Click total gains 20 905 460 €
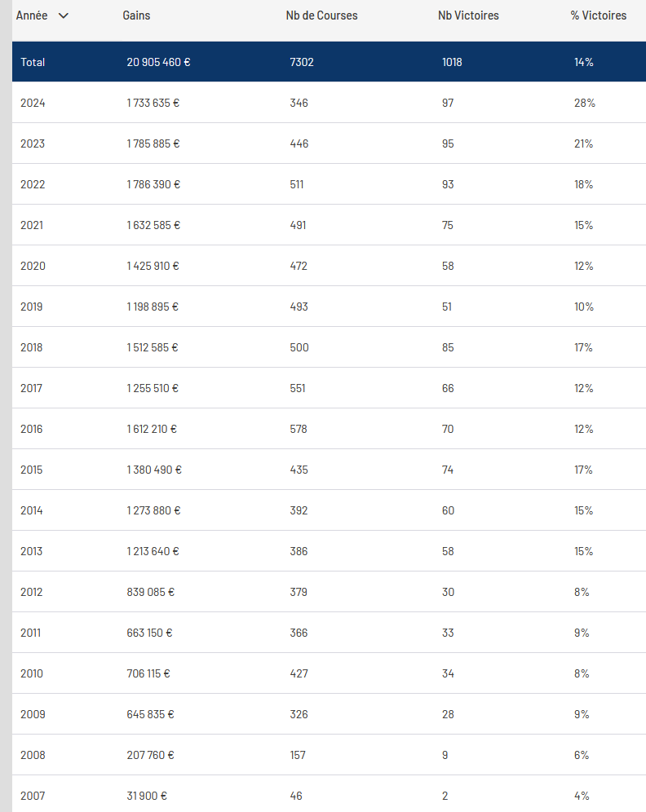Viewport: 646px width, 812px height. pos(158,62)
